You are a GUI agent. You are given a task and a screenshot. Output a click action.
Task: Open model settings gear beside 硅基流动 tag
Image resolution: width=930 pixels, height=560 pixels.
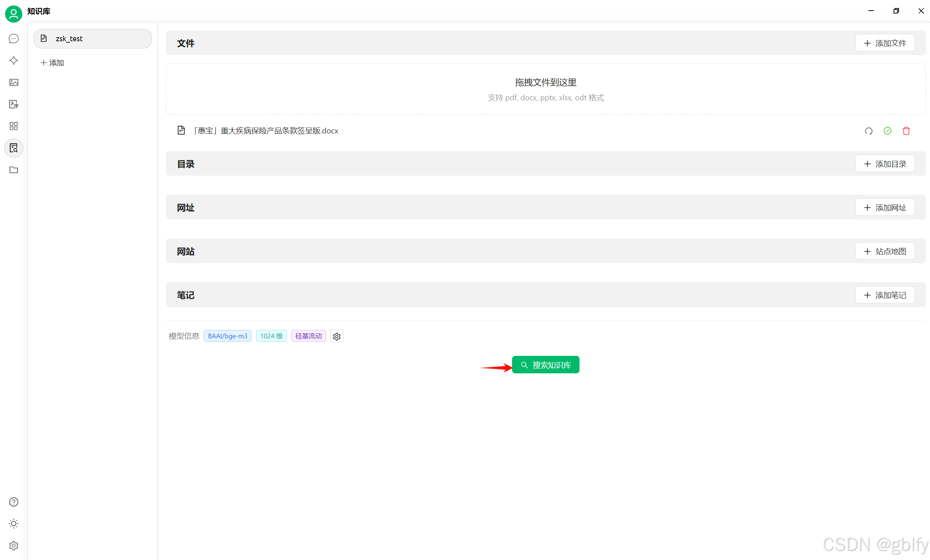tap(337, 336)
